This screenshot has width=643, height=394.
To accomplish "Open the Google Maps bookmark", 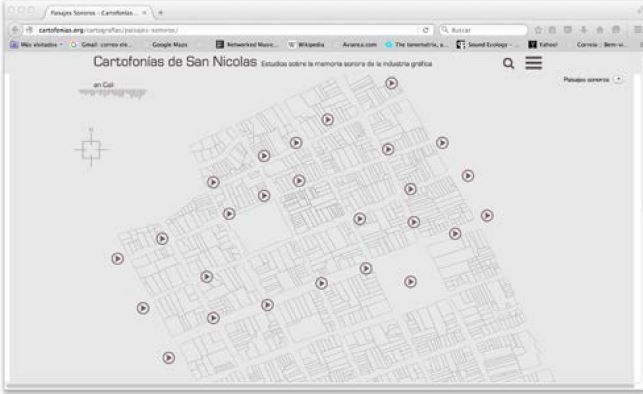I will [169, 45].
